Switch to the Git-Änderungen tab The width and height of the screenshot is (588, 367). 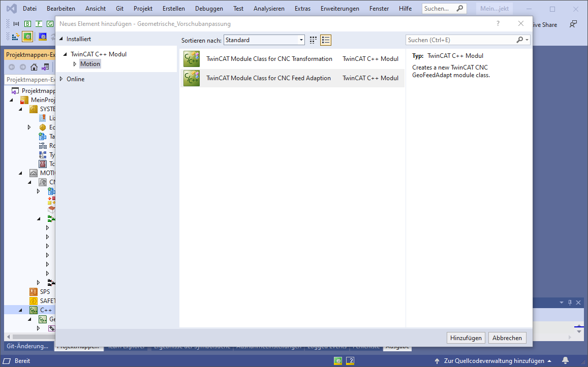(28, 346)
